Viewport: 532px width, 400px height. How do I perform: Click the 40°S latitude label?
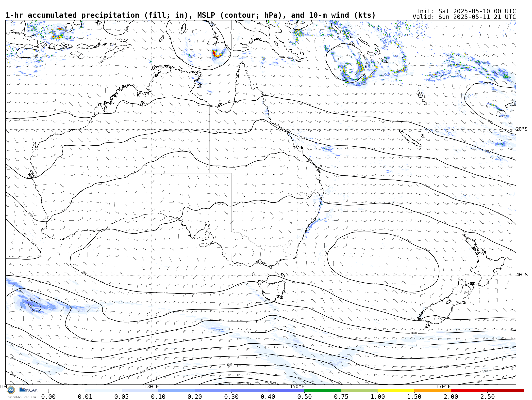click(x=522, y=275)
